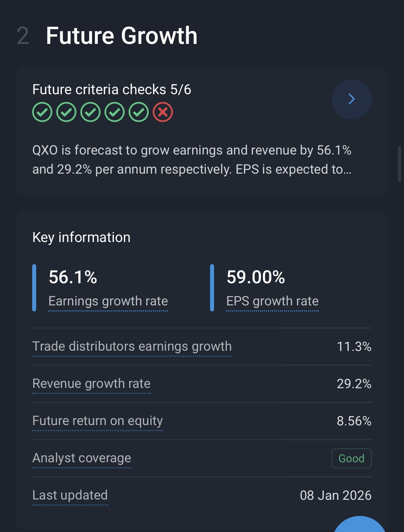Tap the Last updated label
Screen dimensions: 404x532
coord(70,495)
